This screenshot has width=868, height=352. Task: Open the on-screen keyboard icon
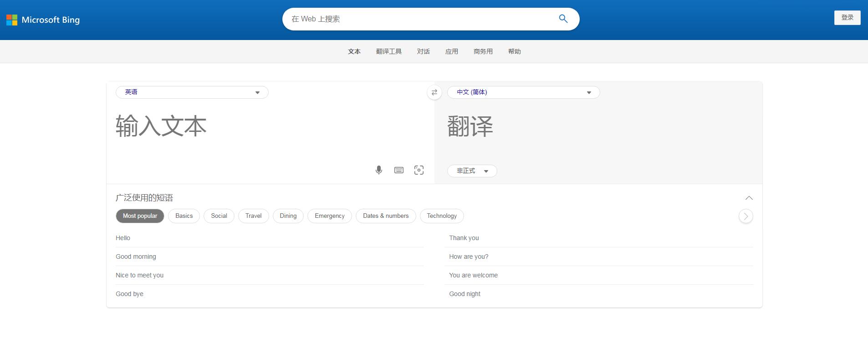coord(399,170)
